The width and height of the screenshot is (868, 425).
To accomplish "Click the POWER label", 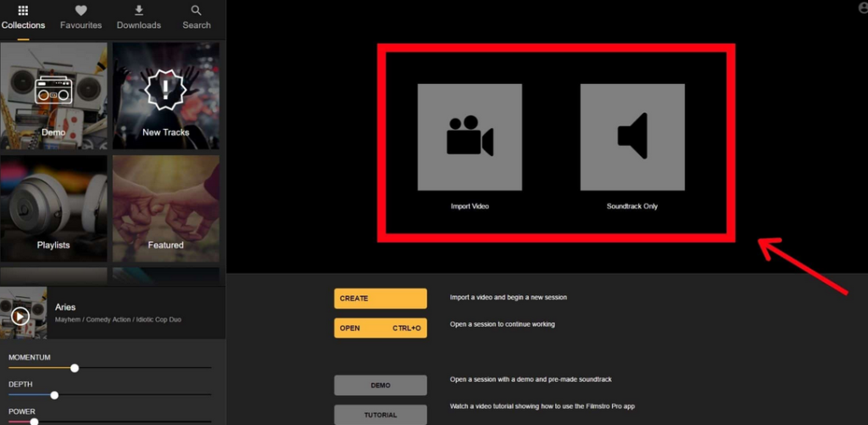I will point(21,411).
